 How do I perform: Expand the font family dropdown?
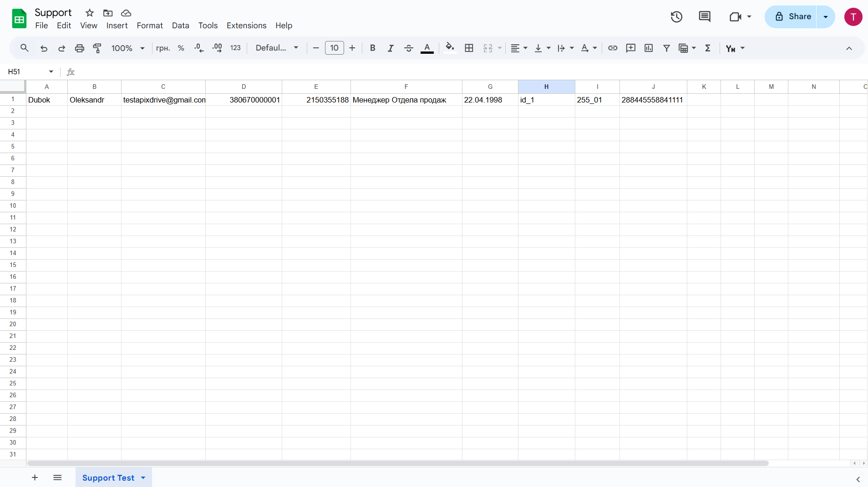pyautogui.click(x=277, y=48)
